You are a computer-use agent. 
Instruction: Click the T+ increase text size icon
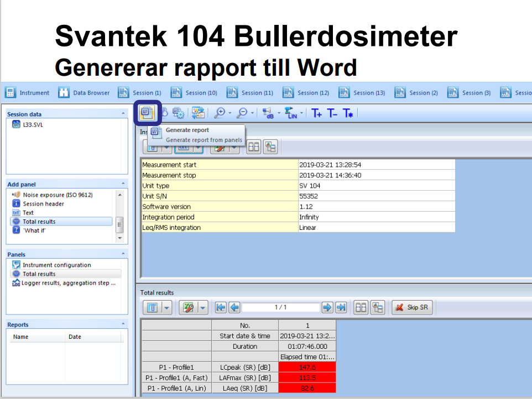point(316,113)
